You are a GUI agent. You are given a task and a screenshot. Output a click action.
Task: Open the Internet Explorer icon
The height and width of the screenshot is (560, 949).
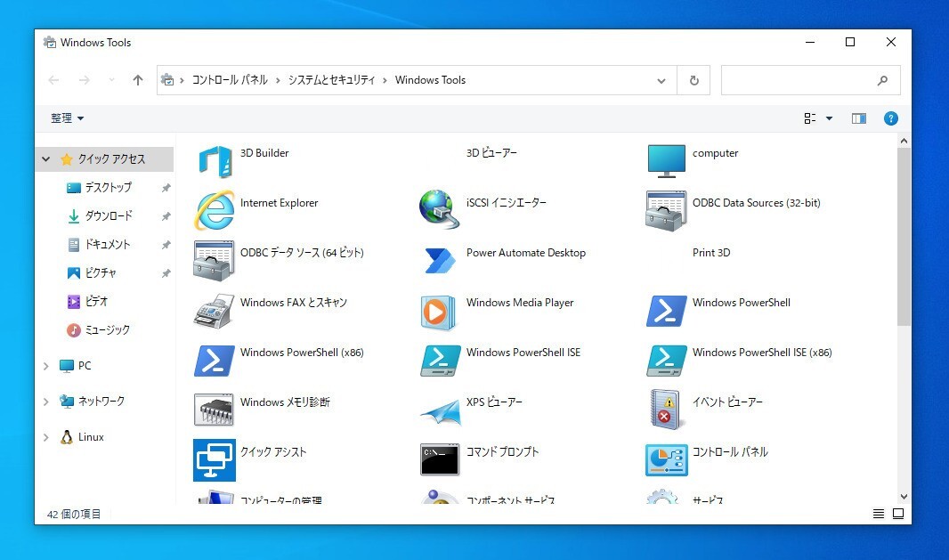215,210
